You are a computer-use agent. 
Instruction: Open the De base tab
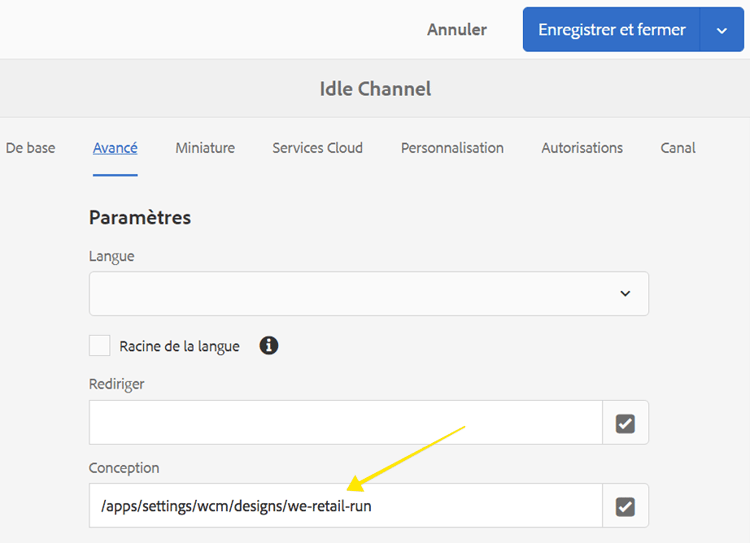[31, 148]
